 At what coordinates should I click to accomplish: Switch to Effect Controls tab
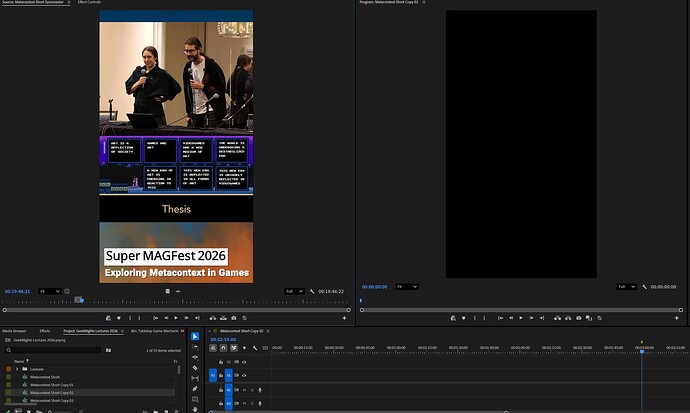click(89, 2)
